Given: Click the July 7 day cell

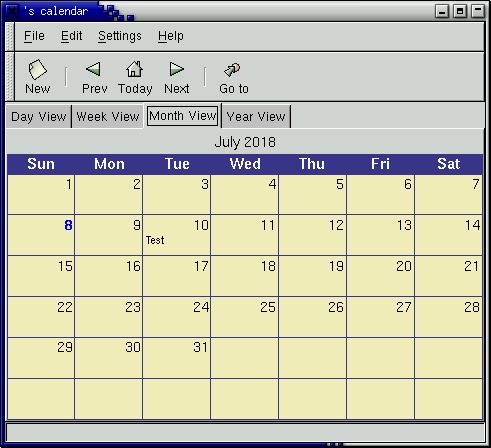Looking at the screenshot, I should [x=449, y=195].
